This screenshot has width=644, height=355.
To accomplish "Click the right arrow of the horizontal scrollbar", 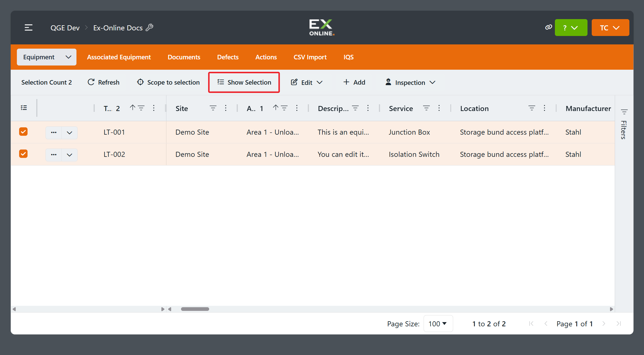I will pyautogui.click(x=611, y=309).
